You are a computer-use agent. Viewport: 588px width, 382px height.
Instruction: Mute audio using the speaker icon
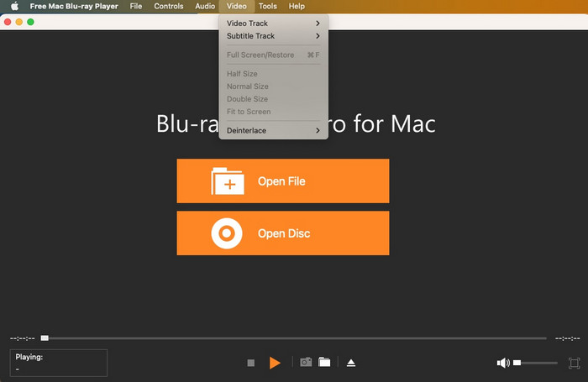502,363
